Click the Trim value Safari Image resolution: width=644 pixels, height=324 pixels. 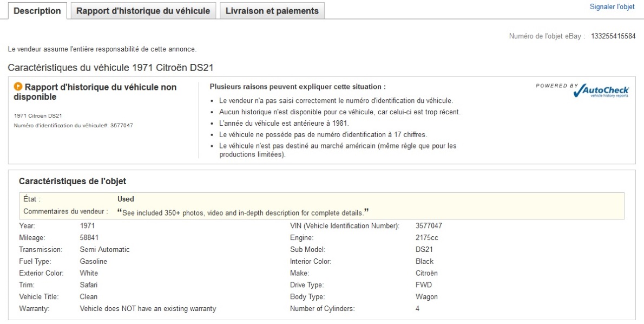(88, 285)
